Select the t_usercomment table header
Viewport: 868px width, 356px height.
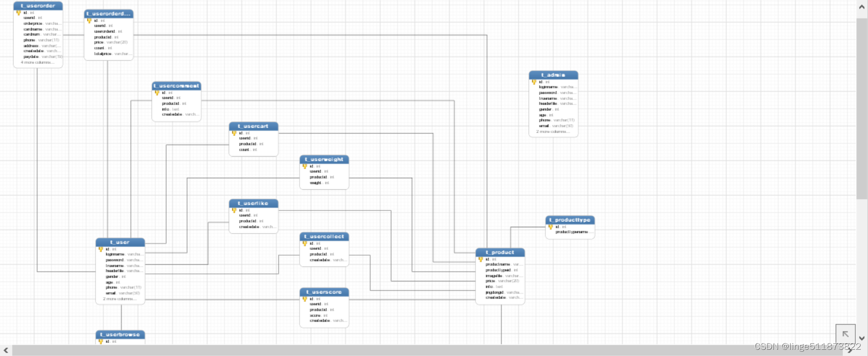tap(176, 86)
